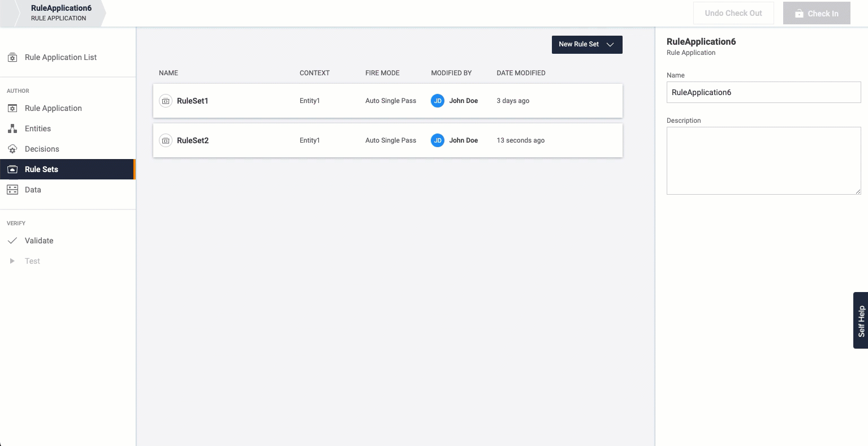The image size is (868, 446).
Task: Click the Rule Application sidebar icon
Action: (12, 108)
